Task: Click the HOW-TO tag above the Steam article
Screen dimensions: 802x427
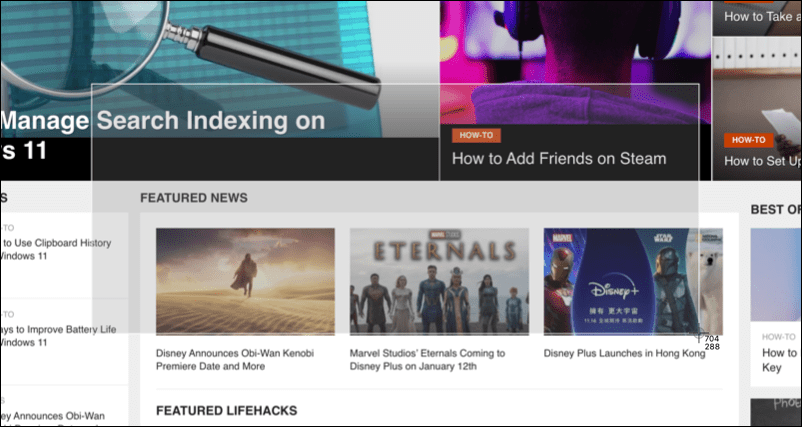Action: (476, 136)
